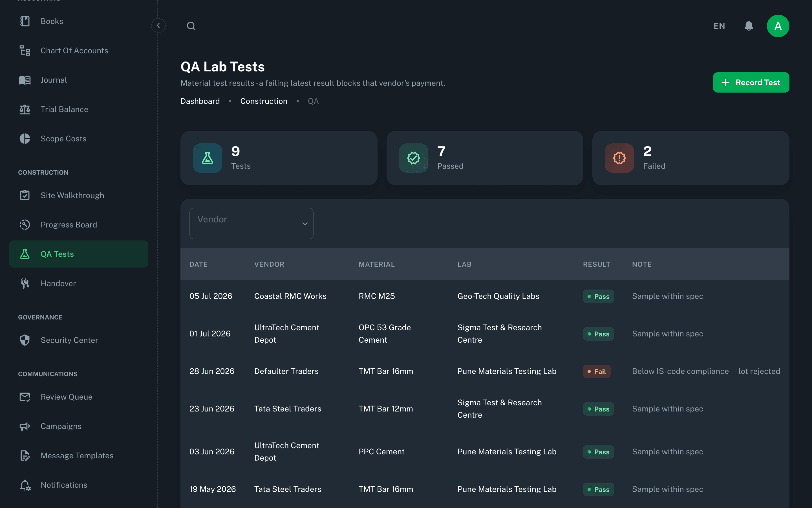Select the QA Tests menu item
The image size is (812, 508).
(x=78, y=254)
